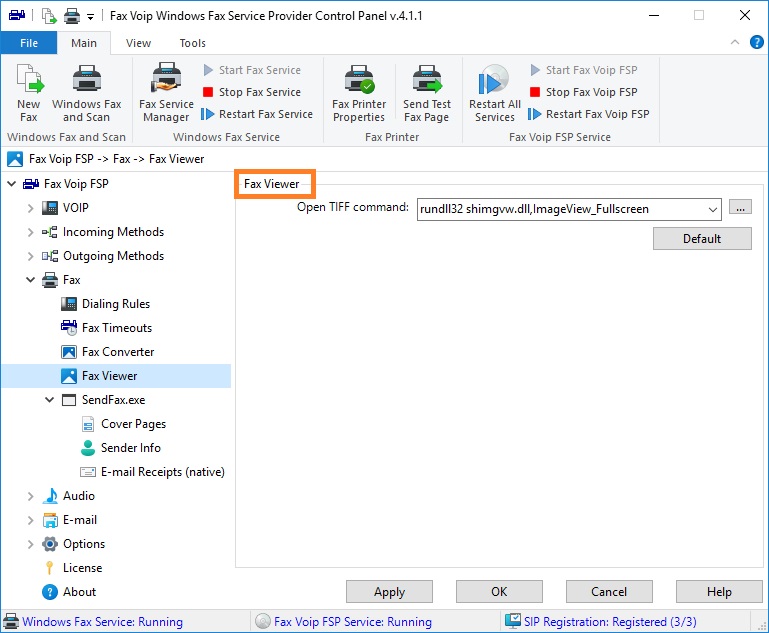Click the Cancel button
Image resolution: width=769 pixels, height=633 pixels.
[x=609, y=592]
